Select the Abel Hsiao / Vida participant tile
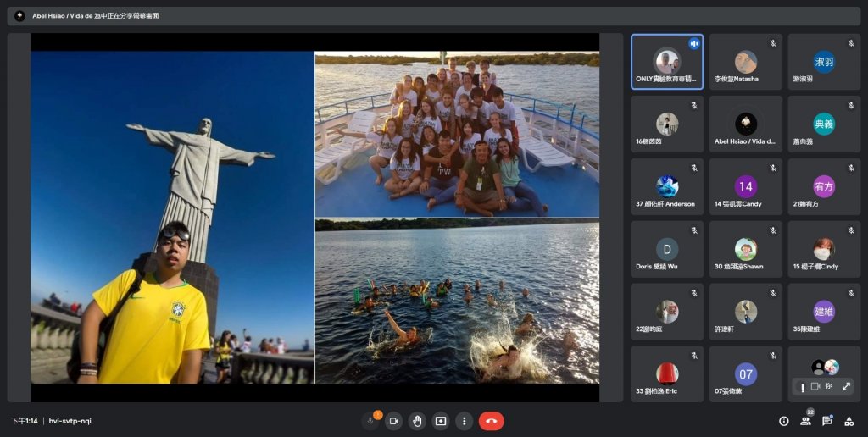This screenshot has width=868, height=437. pos(746,124)
